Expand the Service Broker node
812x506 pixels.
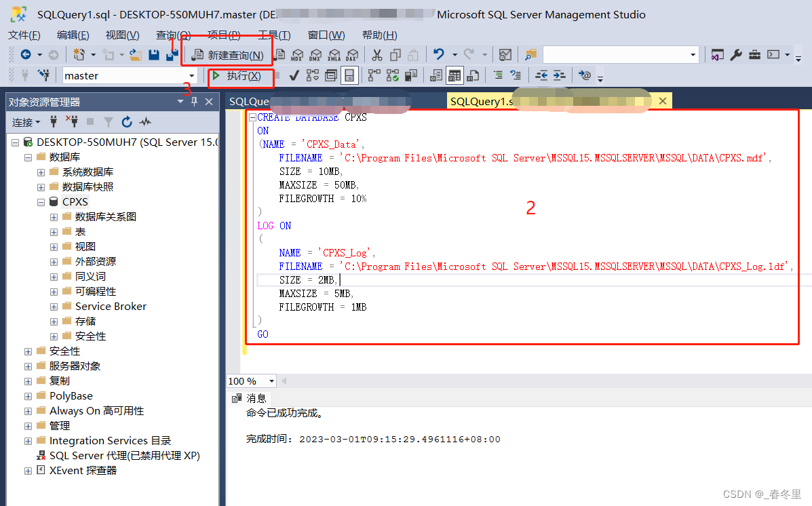54,307
